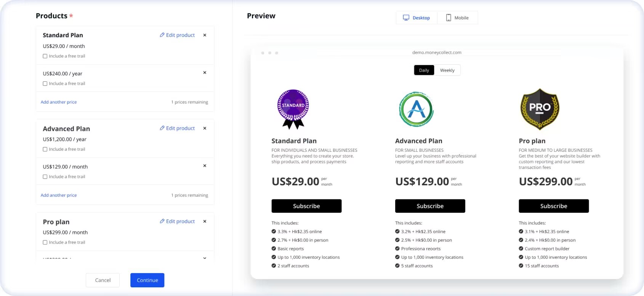Remove the Standard Plan product with X
The width and height of the screenshot is (644, 296).
205,35
